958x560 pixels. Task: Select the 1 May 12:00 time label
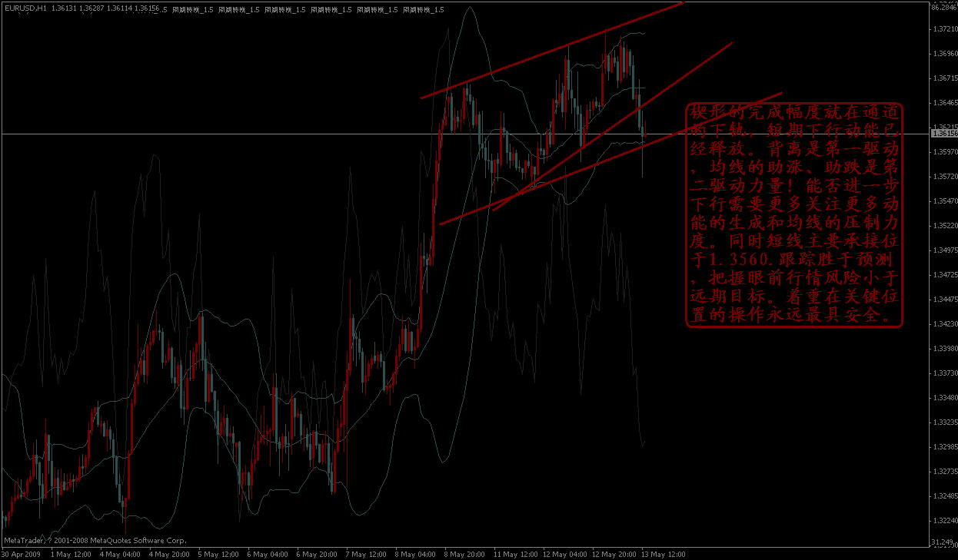tap(69, 554)
